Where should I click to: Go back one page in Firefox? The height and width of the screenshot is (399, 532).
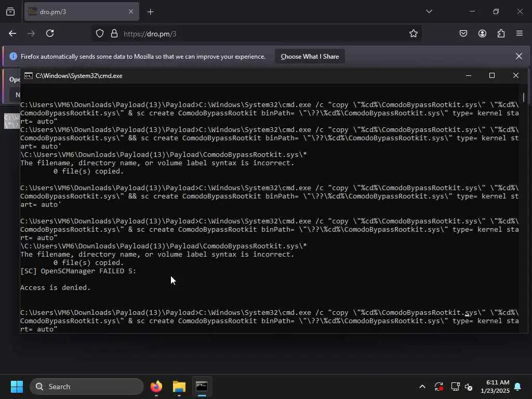(x=12, y=33)
